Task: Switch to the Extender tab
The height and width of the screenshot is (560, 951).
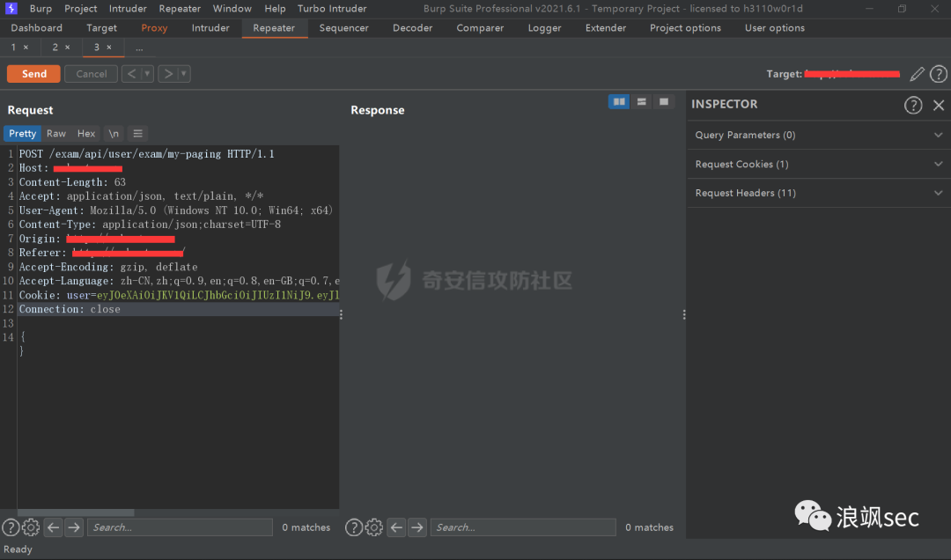Action: pyautogui.click(x=605, y=28)
